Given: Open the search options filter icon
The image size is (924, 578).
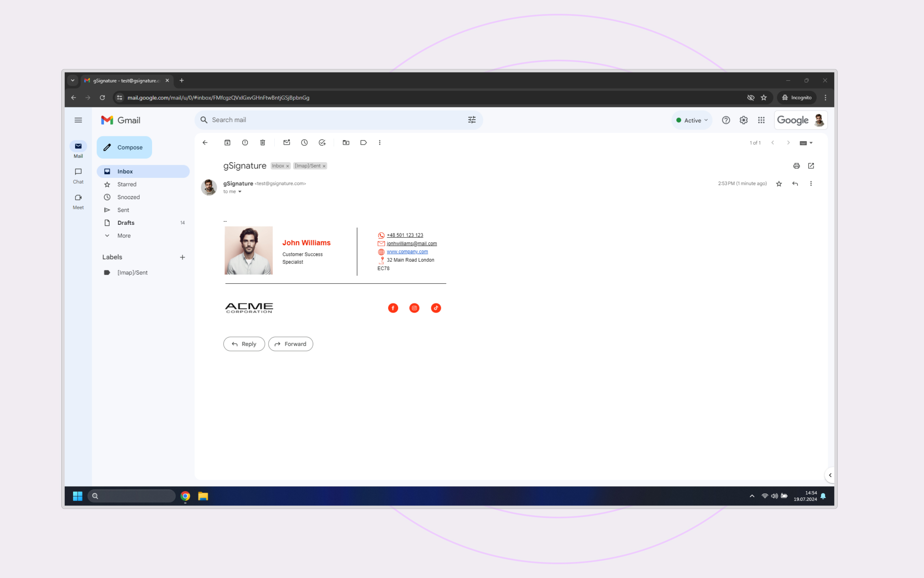Looking at the screenshot, I should click(472, 120).
